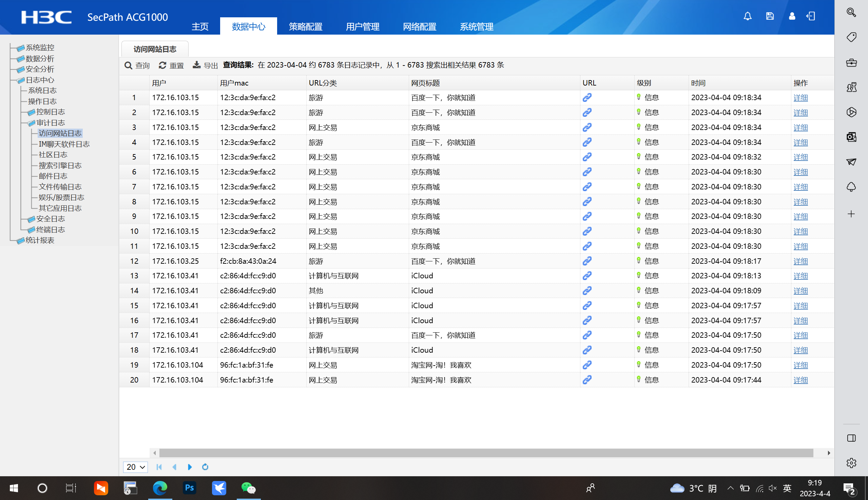
Task: Click the user account icon in header
Action: click(792, 16)
